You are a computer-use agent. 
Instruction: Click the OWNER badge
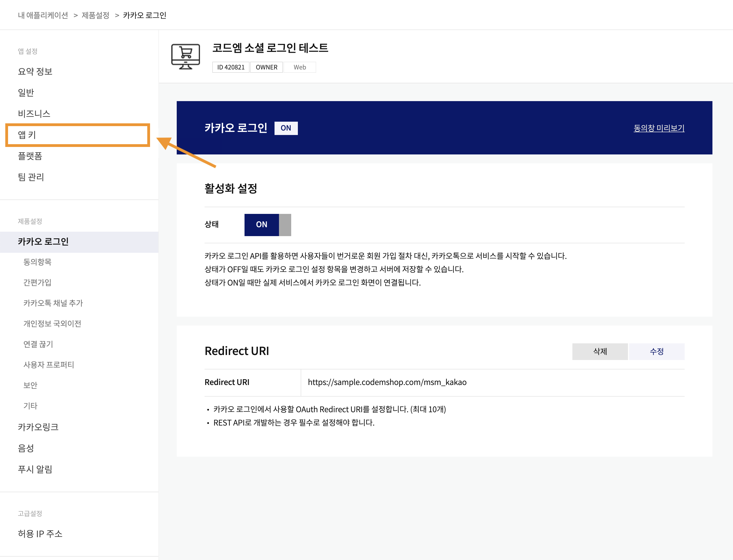pyautogui.click(x=266, y=67)
